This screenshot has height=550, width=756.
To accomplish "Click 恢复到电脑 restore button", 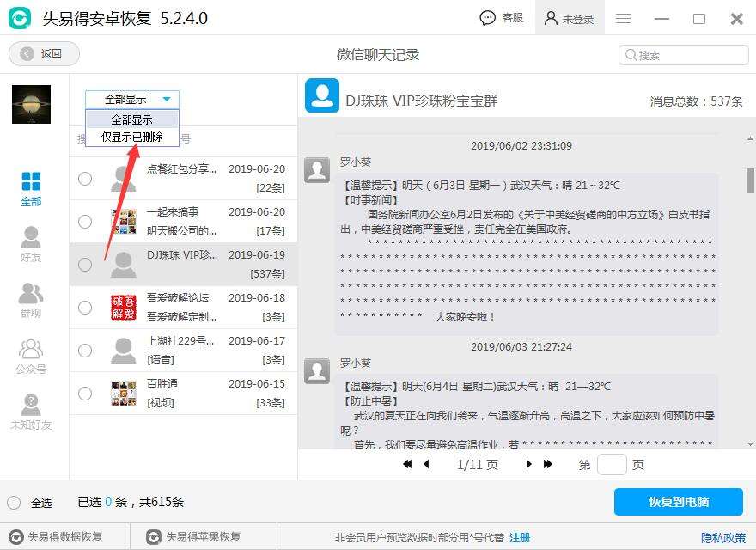I will coord(679,502).
